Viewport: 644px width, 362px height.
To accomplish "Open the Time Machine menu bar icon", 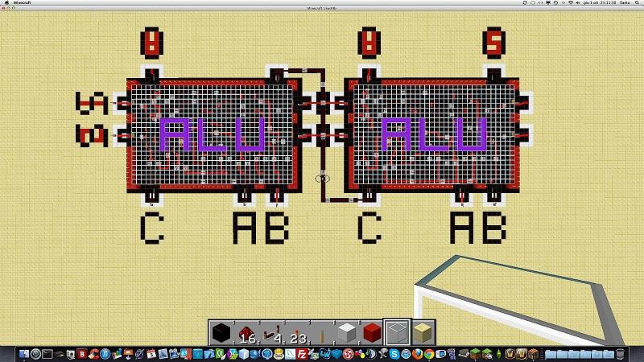I will [555, 2].
